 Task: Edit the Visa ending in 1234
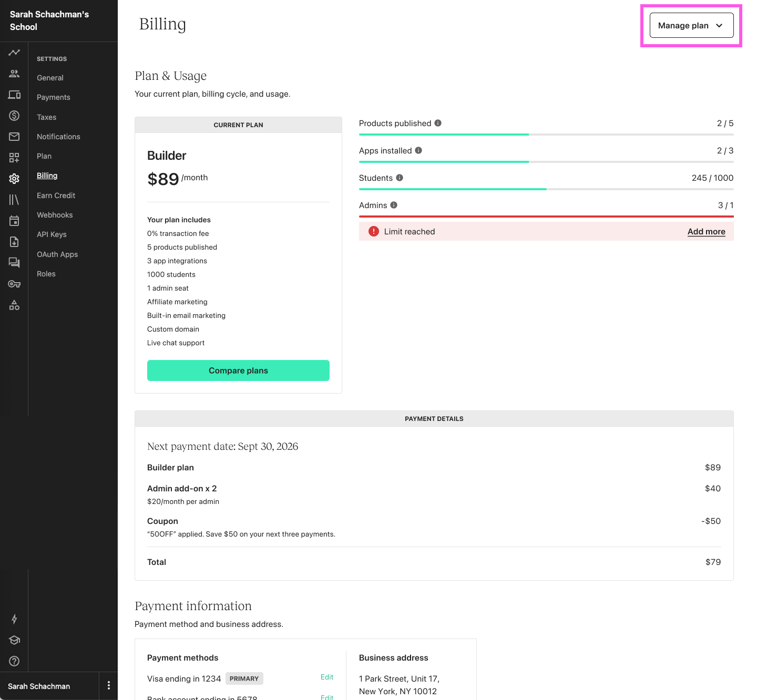327,677
